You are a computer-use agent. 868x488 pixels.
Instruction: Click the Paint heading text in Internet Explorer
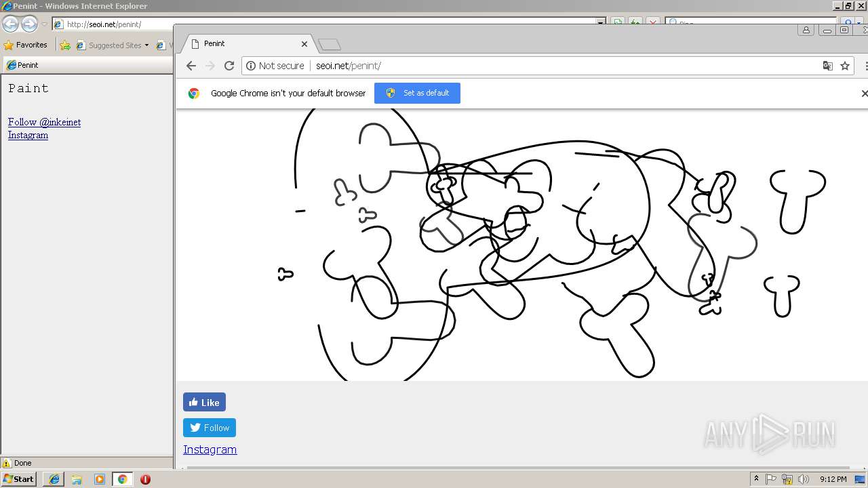click(x=28, y=88)
